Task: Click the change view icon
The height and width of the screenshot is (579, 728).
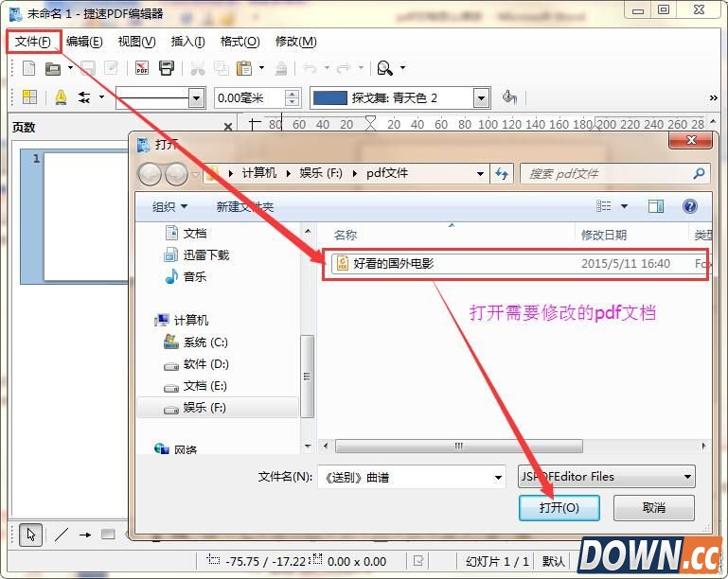Action: [604, 206]
